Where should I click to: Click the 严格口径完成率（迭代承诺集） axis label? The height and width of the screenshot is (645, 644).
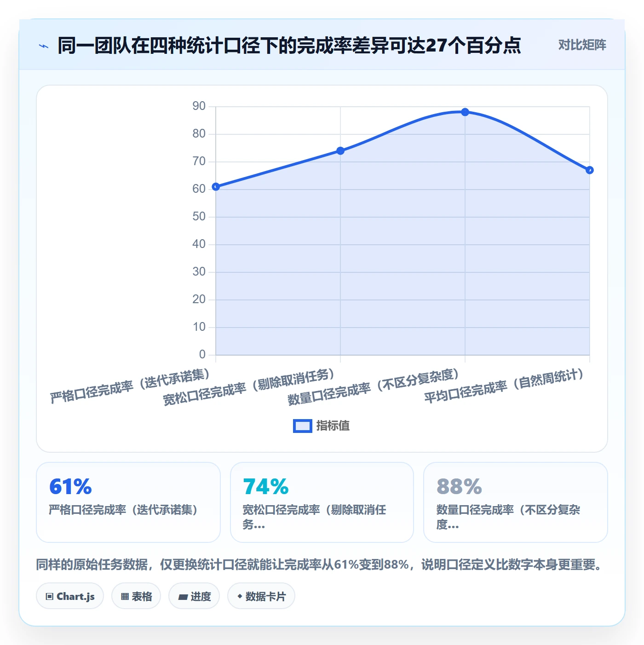[x=130, y=386]
